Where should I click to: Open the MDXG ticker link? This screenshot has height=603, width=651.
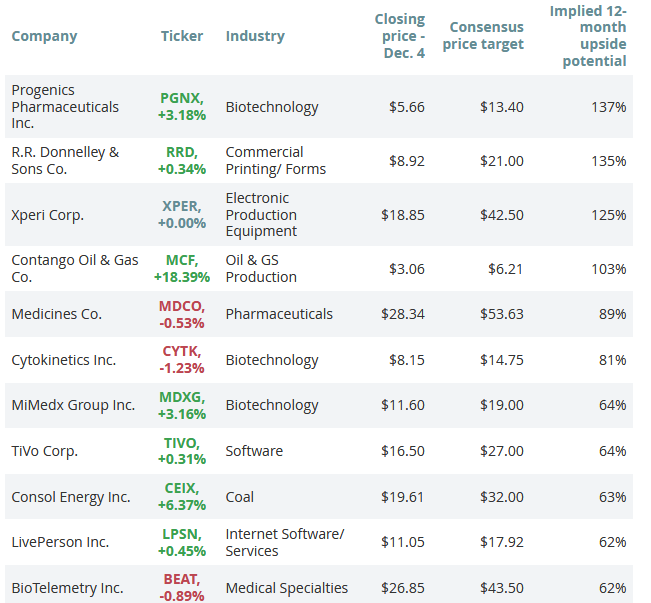click(x=181, y=397)
